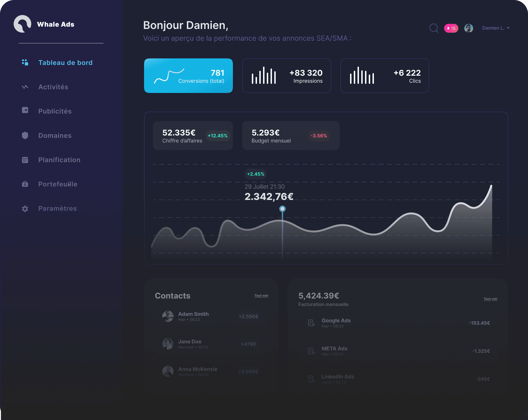Select the Impressions stat card
Image resolution: width=528 pixels, height=420 pixels.
click(286, 76)
